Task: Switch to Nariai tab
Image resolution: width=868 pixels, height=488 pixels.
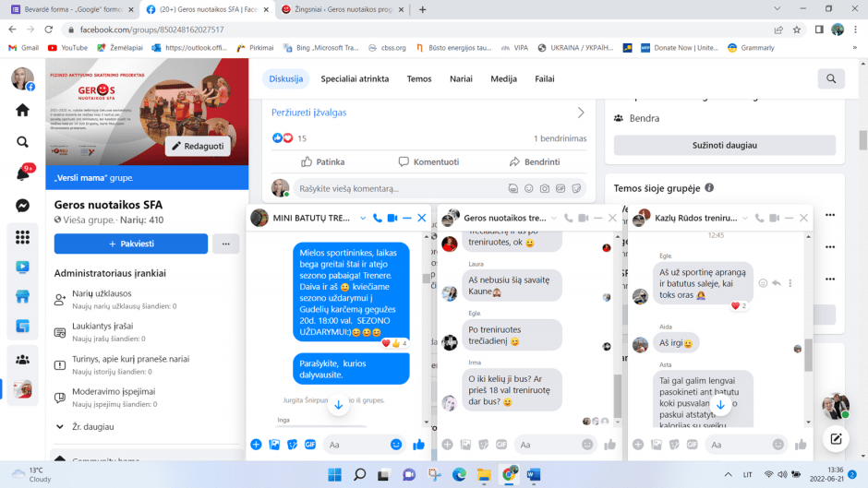Action: tap(461, 78)
